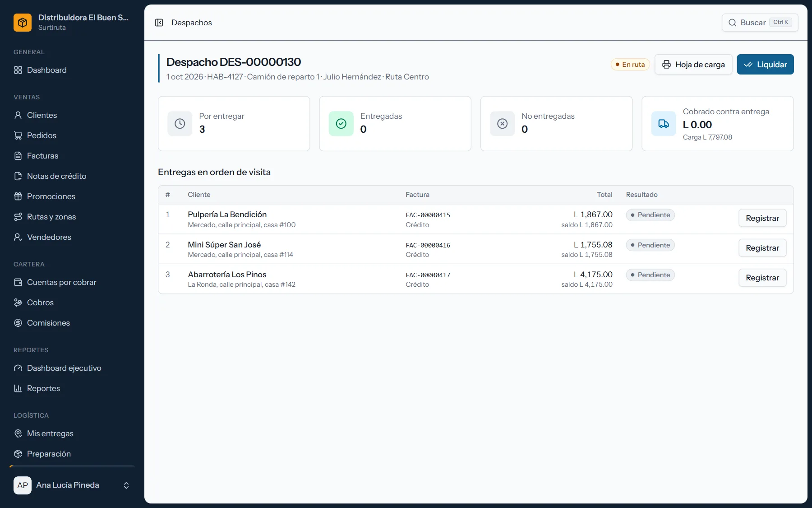This screenshot has height=508, width=812.
Task: Register the delivery for Mini Súper San José
Action: pos(762,248)
